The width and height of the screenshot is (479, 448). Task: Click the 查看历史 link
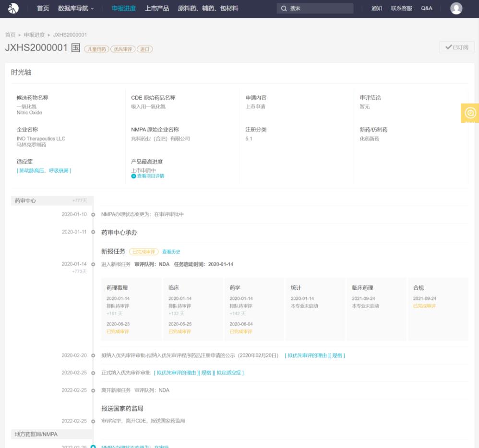171,252
